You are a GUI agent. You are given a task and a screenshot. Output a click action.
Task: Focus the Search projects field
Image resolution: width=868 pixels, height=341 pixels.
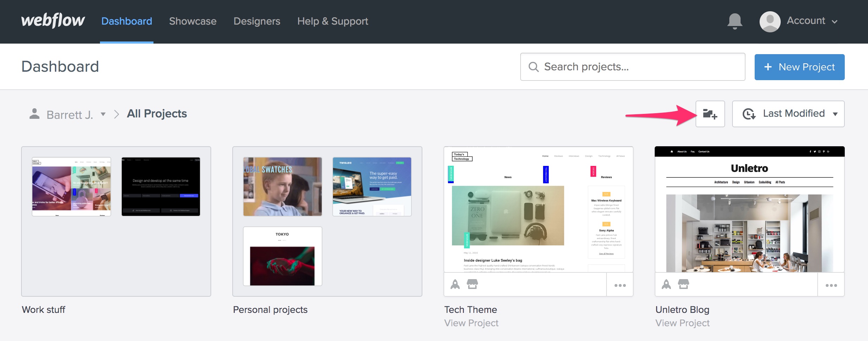[633, 67]
